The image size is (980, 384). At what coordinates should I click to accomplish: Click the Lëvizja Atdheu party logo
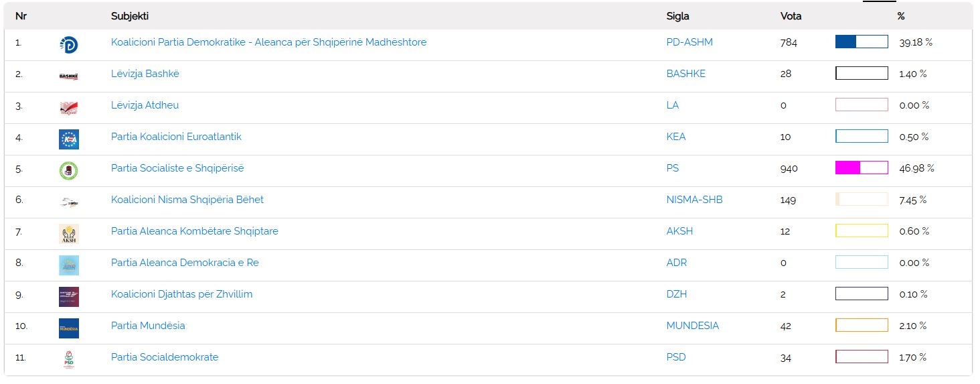[68, 108]
